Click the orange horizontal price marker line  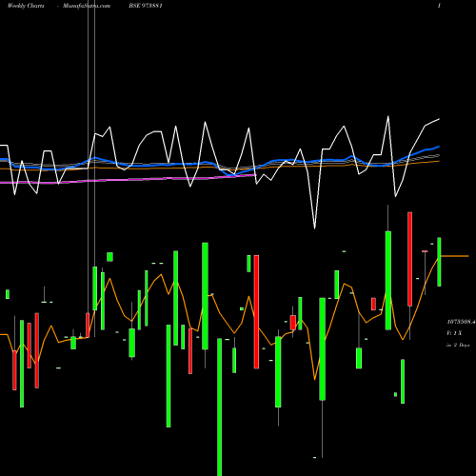click(x=455, y=256)
